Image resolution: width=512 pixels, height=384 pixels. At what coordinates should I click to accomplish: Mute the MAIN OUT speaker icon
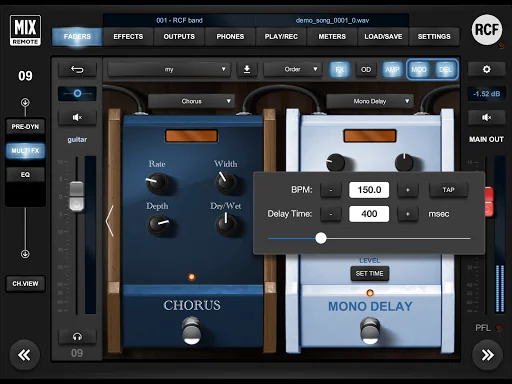[x=486, y=117]
